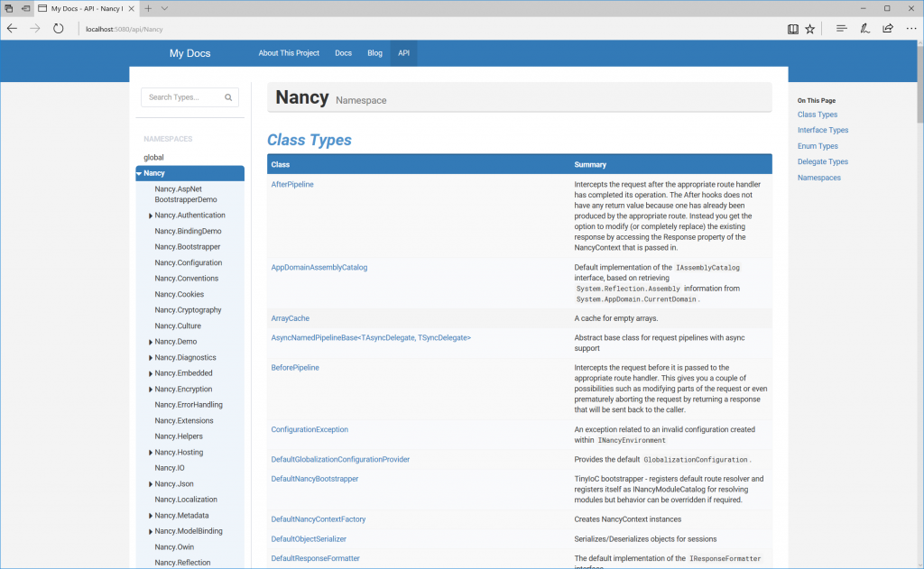This screenshot has width=924, height=569.
Task: Expand the Nancy.ModelBinding tree node
Action: click(x=151, y=531)
